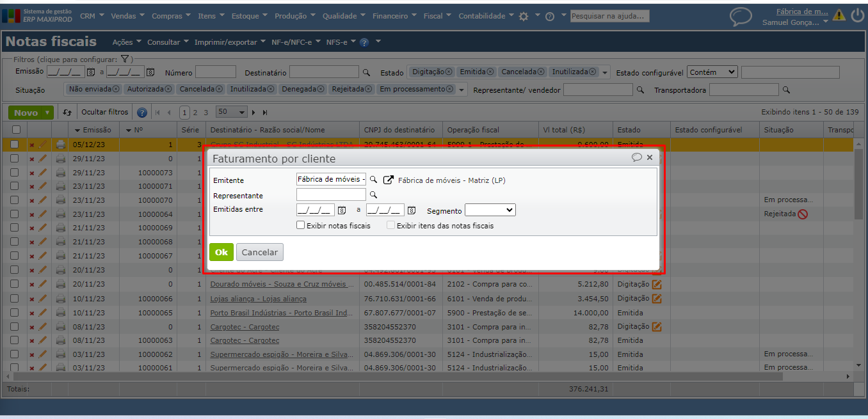Open help question-mark in main menu
The height and width of the screenshot is (419, 868).
550,17
